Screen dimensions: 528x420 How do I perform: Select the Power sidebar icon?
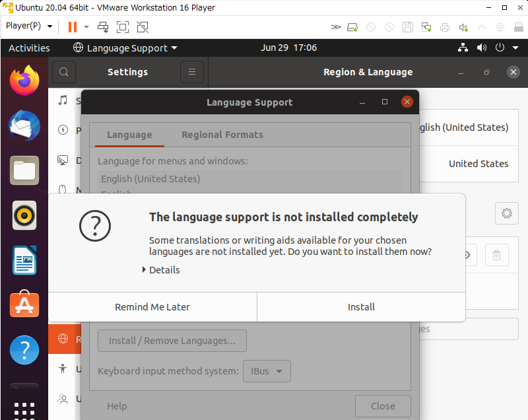63,130
